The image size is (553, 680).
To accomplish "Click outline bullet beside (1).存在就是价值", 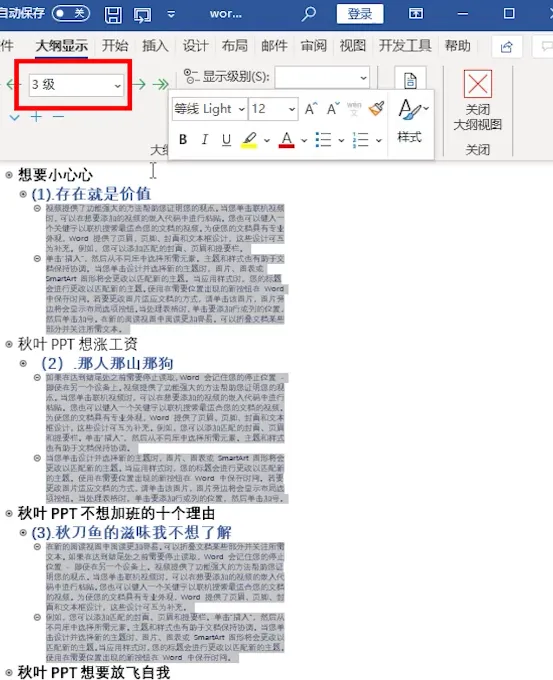I will coord(23,194).
